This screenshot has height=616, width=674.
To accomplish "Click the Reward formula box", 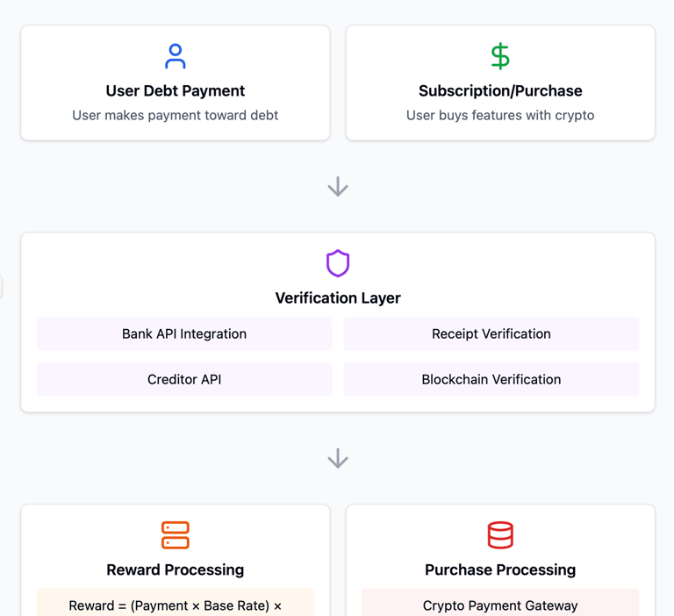I will pos(176,605).
